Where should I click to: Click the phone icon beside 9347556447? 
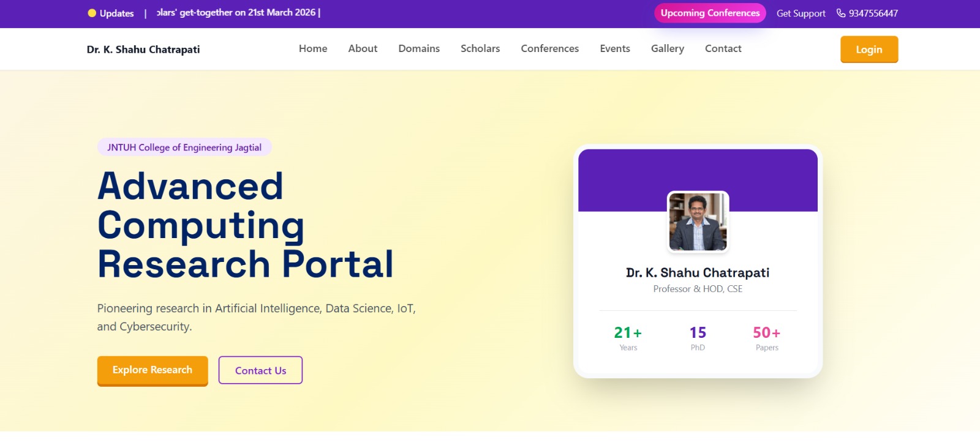(x=841, y=13)
